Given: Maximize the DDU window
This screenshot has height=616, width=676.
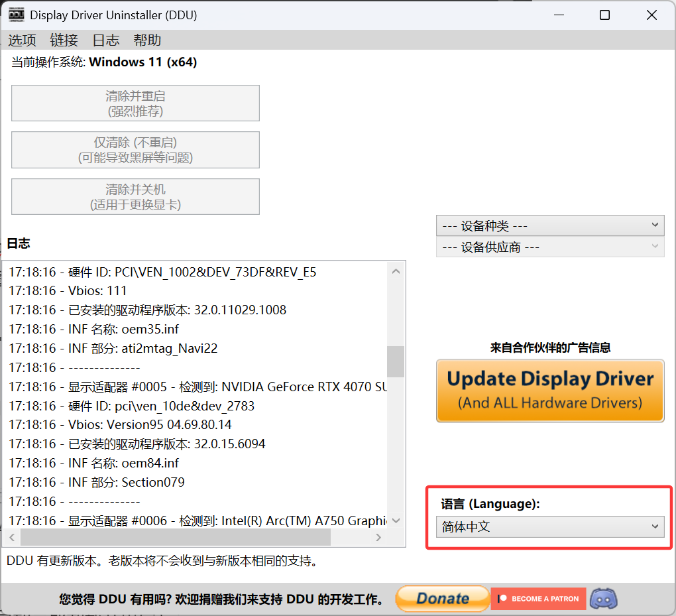Looking at the screenshot, I should point(604,15).
